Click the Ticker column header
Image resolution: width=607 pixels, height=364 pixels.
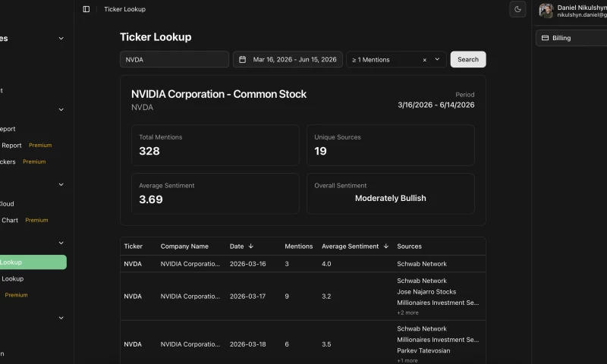[x=134, y=246]
